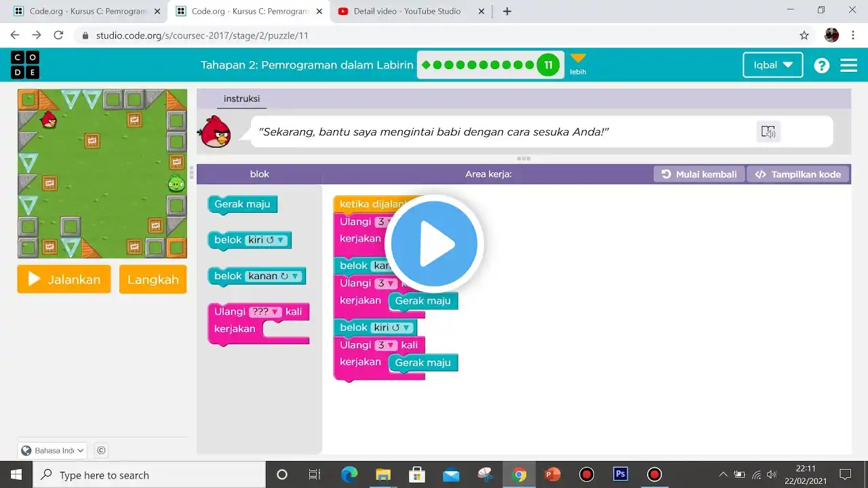The image size is (868, 488).
Task: Open the Wi-Fi network tray icon
Action: (756, 474)
